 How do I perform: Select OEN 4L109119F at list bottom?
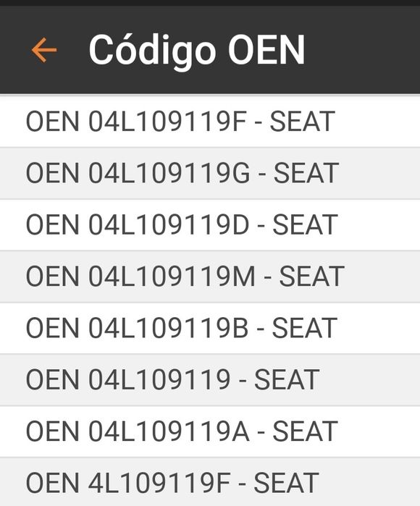click(210, 482)
